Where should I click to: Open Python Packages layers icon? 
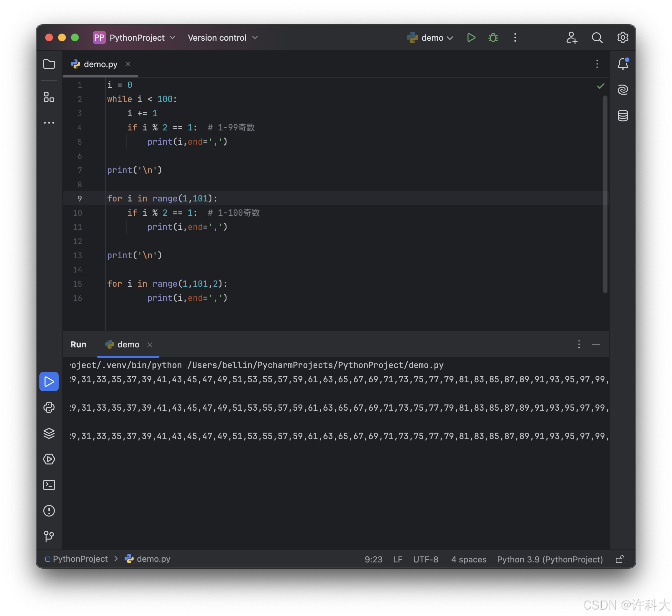[49, 433]
